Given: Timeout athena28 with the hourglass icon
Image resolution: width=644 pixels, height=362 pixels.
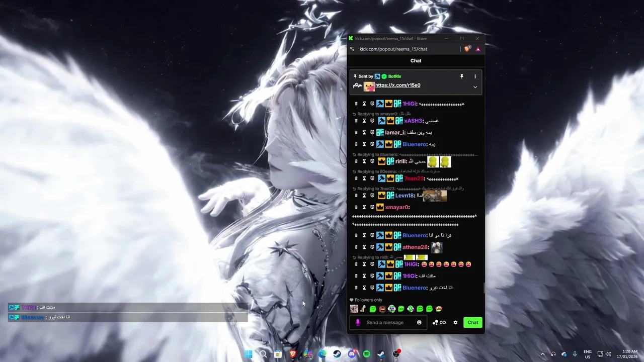Looking at the screenshot, I should pyautogui.click(x=364, y=247).
